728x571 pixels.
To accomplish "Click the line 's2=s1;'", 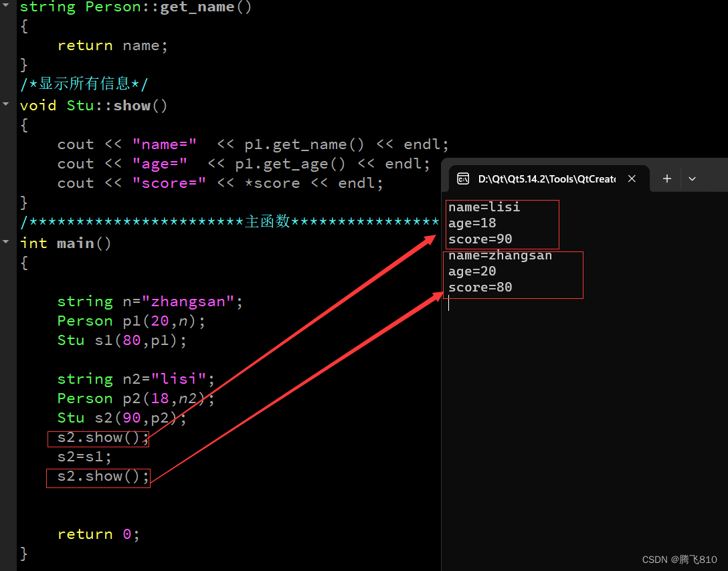I will coord(84,457).
